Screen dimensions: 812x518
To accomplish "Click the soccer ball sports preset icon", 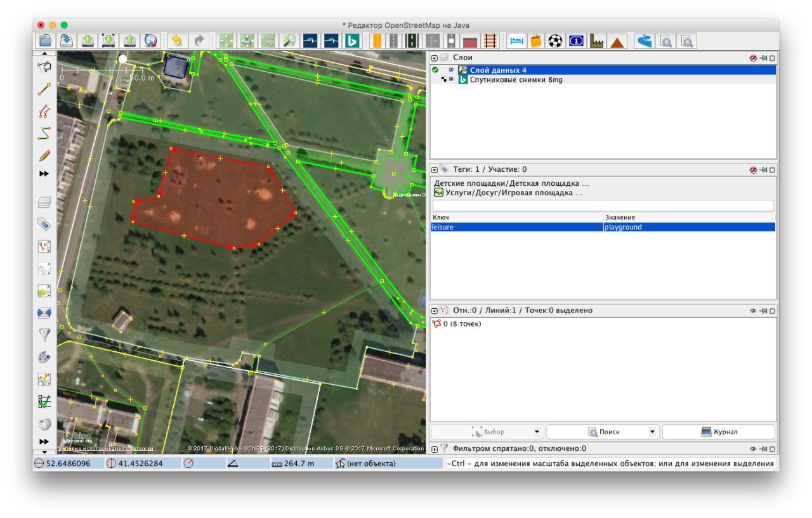I will pyautogui.click(x=555, y=41).
